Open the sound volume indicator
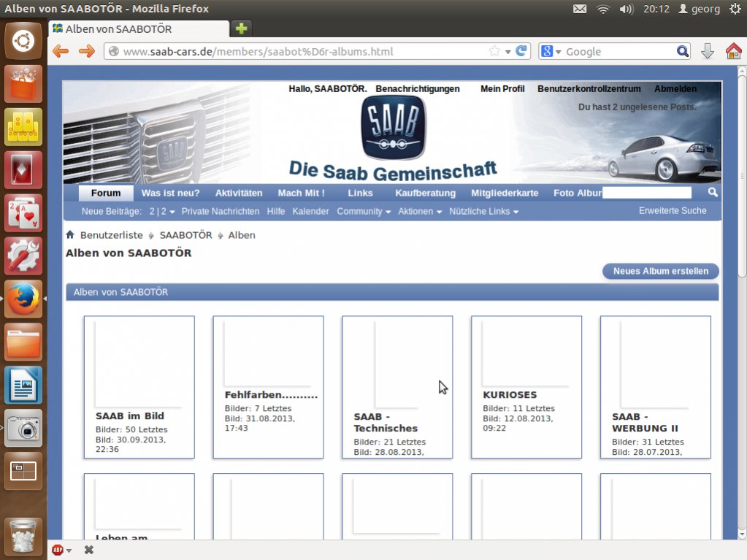This screenshot has height=560, width=747. coord(627,9)
